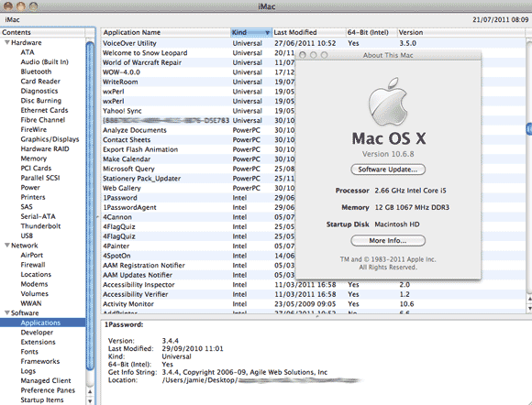Collapse the Network section triangle
This screenshot has height=405, width=532.
[6, 245]
